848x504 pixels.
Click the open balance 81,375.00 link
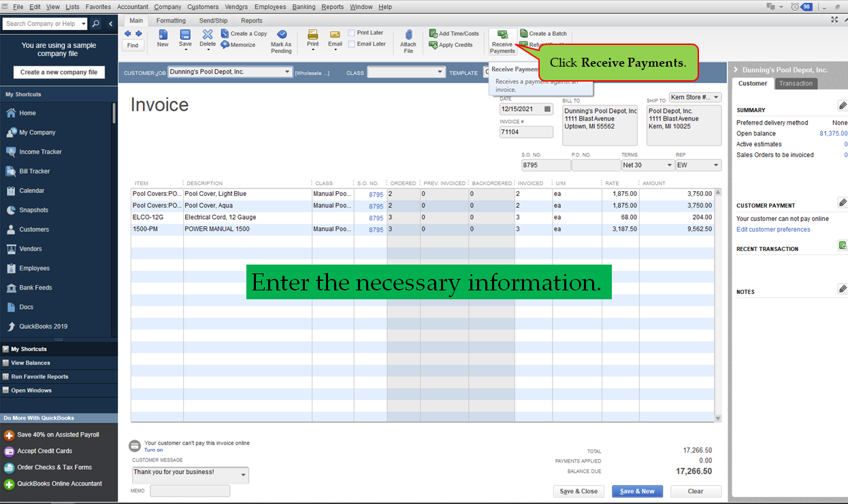tap(834, 134)
